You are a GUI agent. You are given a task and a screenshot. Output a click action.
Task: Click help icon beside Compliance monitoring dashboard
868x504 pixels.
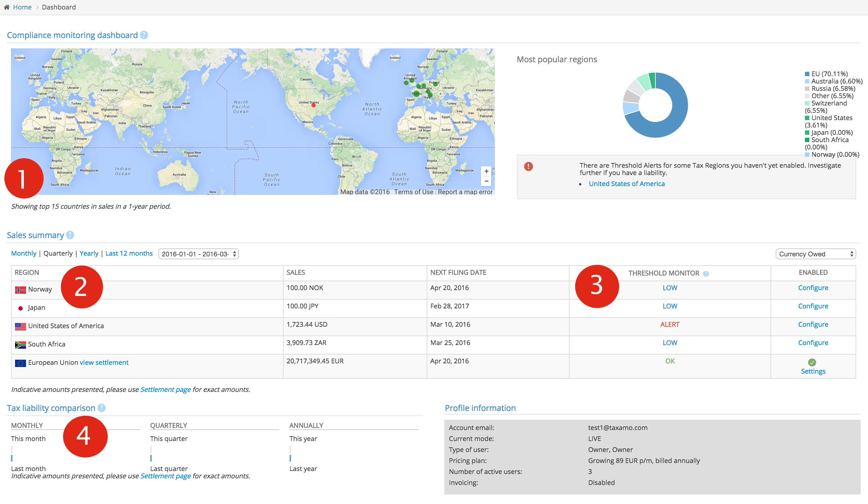click(144, 35)
